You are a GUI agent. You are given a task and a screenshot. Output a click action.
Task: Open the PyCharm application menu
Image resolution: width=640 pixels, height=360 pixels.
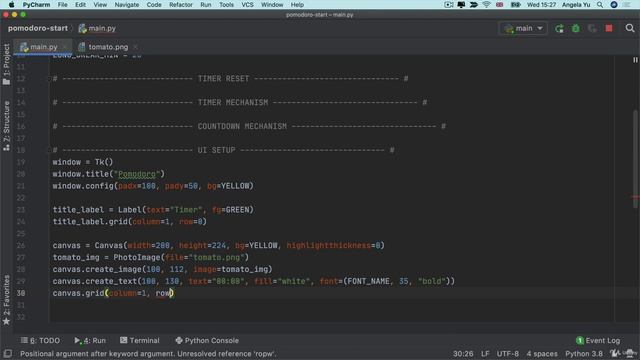(36, 5)
